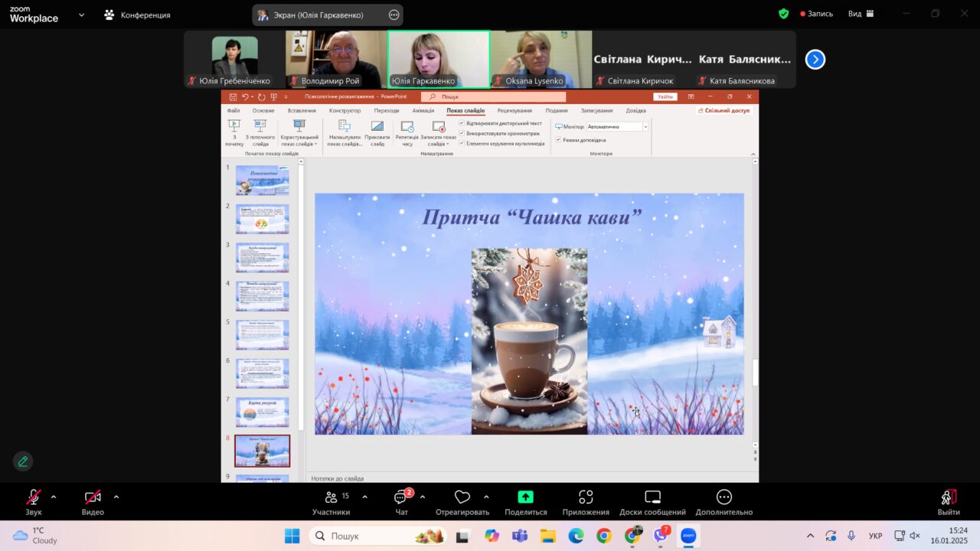
Task: Open screen-share options three-dots icon
Action: 394,15
